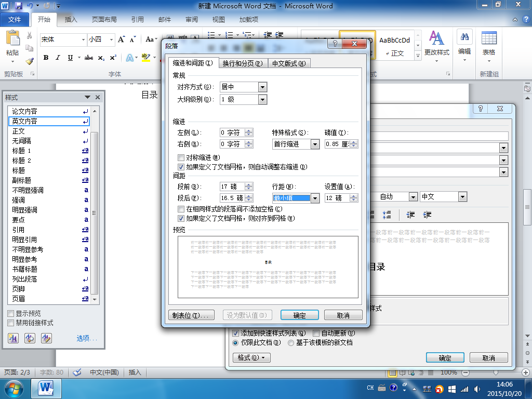
Task: Apply Italic formatting from the ribbon
Action: click(58, 58)
